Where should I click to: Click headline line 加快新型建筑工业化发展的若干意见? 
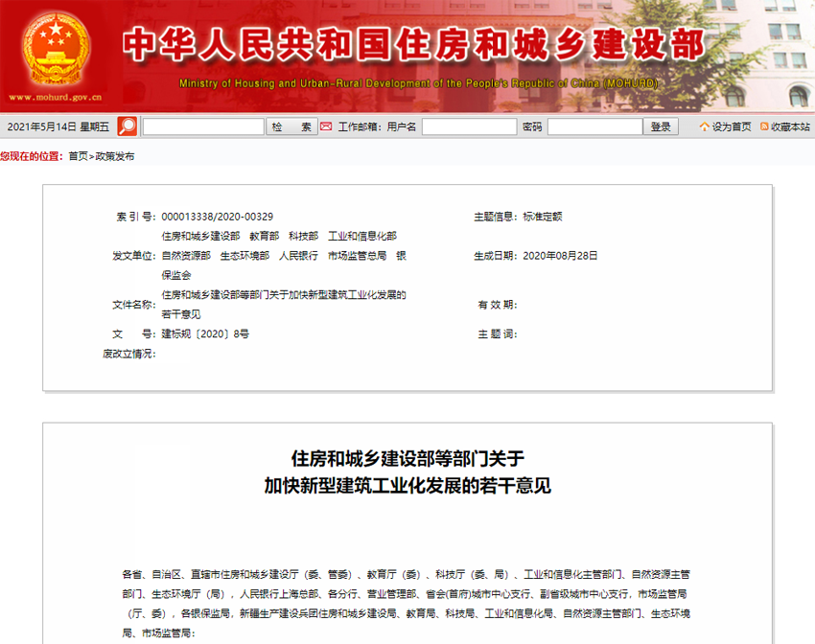point(407,486)
